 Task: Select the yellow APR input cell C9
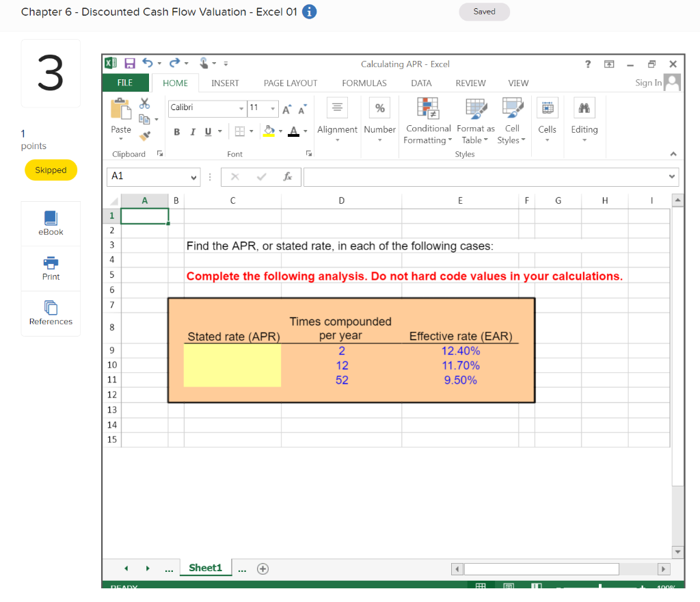pos(232,351)
